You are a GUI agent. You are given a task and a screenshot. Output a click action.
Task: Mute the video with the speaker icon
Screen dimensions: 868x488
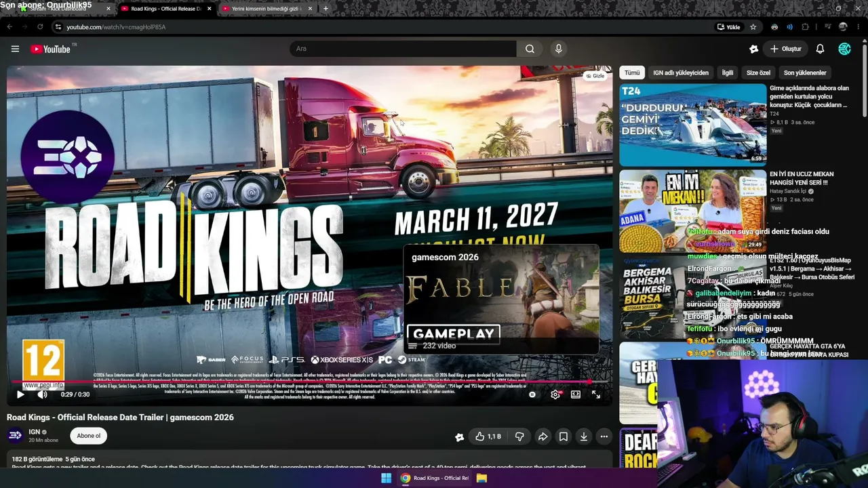[42, 394]
